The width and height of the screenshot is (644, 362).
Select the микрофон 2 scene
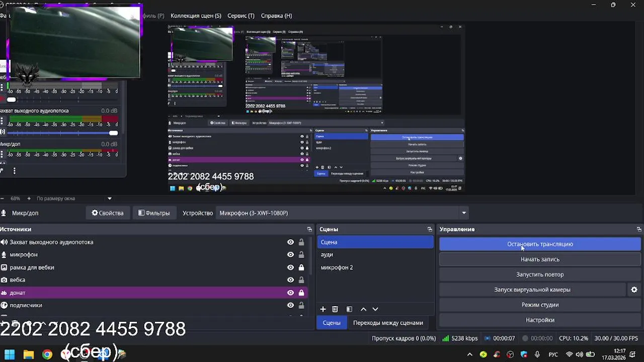(375, 267)
